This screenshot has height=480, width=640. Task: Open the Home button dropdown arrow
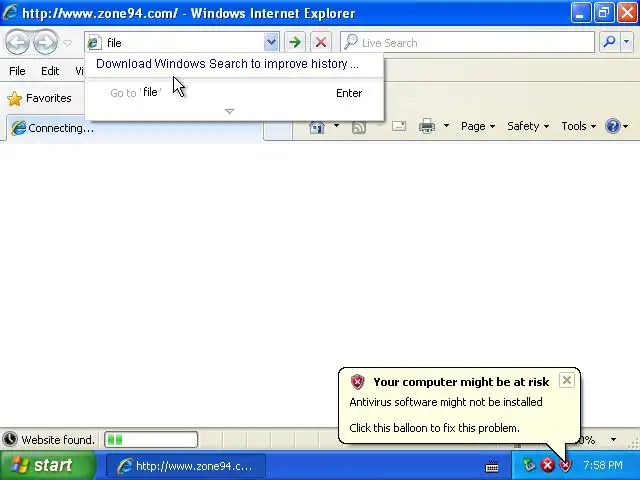click(x=336, y=126)
